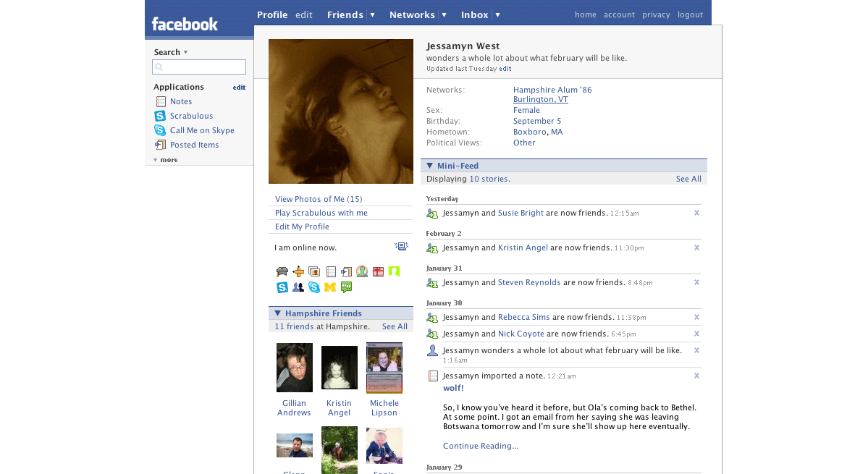This screenshot has width=868, height=474.
Task: Click the lime green silhouette icon
Action: coord(394,271)
